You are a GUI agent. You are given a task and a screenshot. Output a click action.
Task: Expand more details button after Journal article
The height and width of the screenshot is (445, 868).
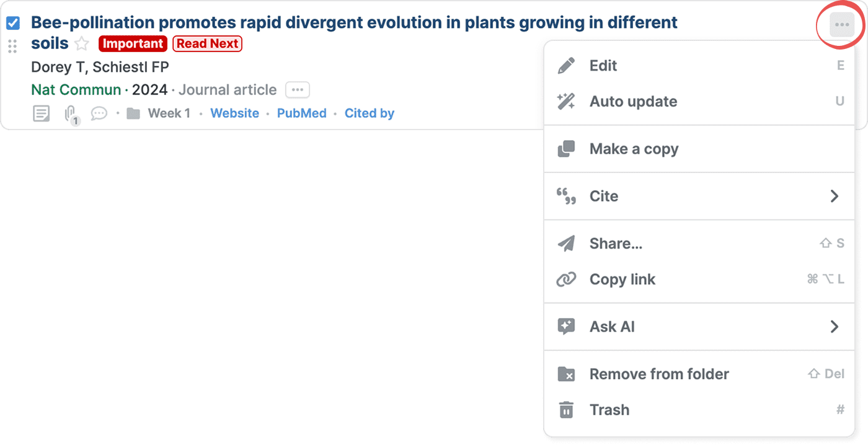[297, 90]
